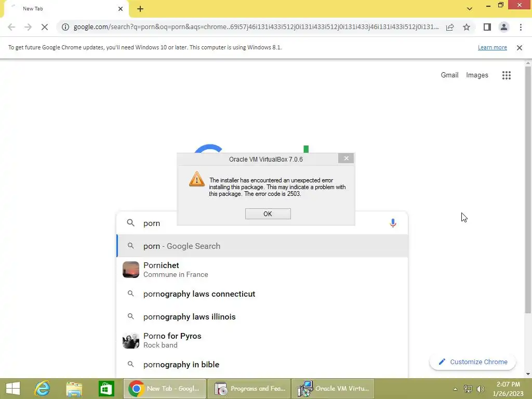Open the Chrome profile avatar
Image resolution: width=532 pixels, height=399 pixels.
click(x=504, y=27)
